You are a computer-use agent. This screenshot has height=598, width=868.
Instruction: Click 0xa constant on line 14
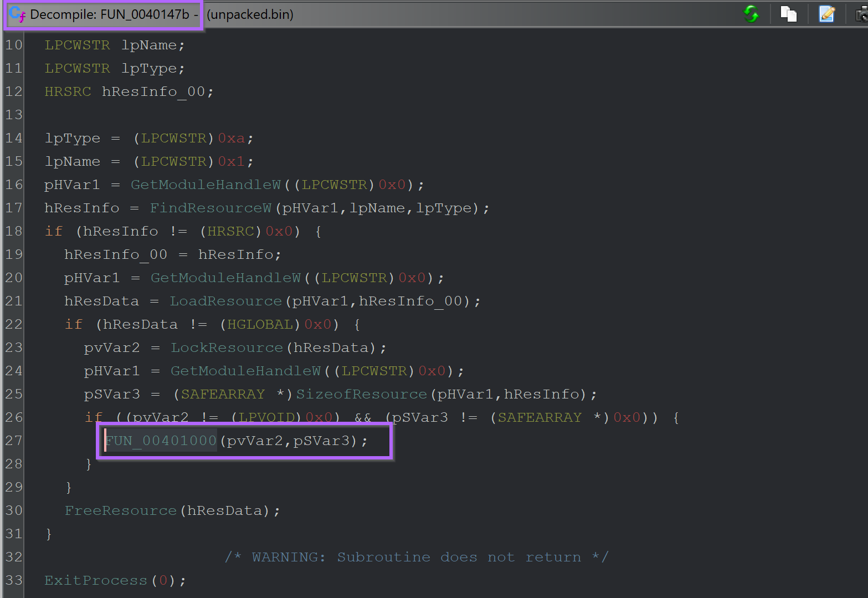tap(232, 138)
